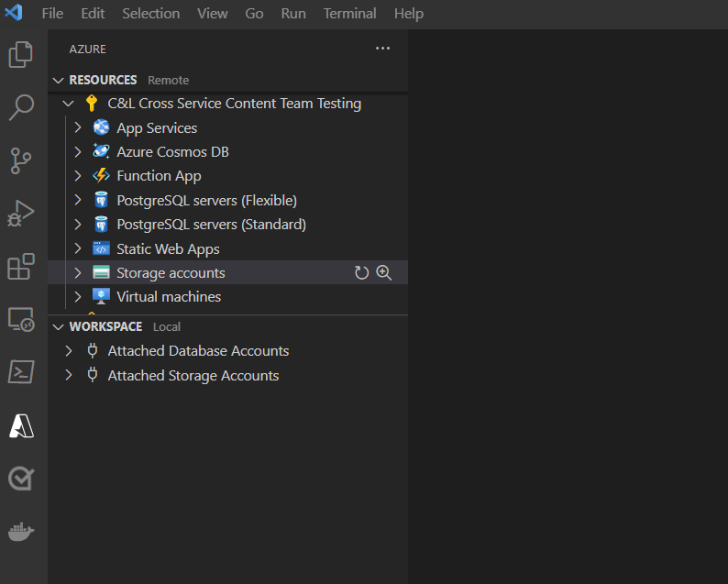
Task: Select the 'Function App' label
Action: 159,176
